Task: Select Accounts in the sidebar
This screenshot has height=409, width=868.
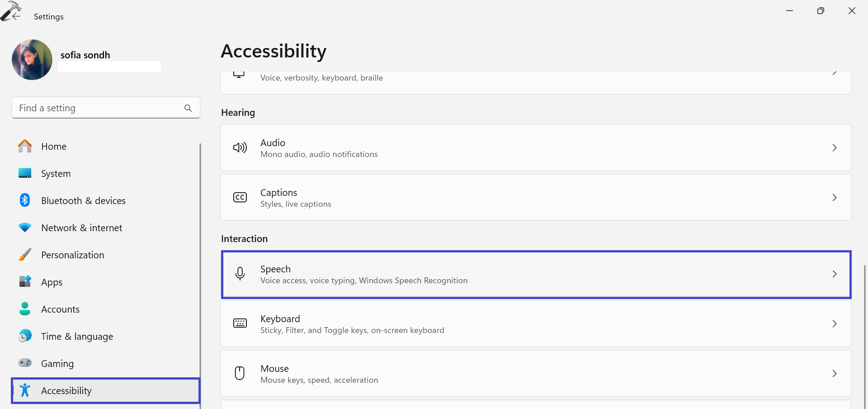Action: (60, 309)
